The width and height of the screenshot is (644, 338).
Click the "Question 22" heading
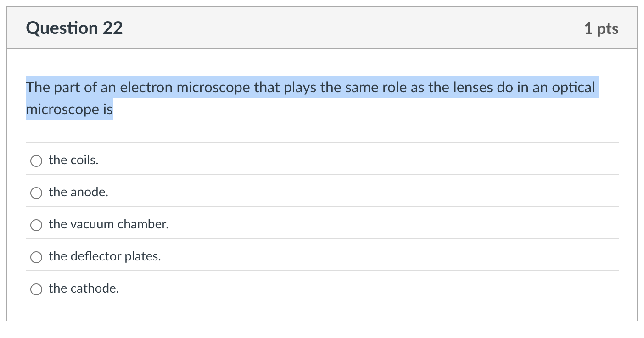point(74,28)
